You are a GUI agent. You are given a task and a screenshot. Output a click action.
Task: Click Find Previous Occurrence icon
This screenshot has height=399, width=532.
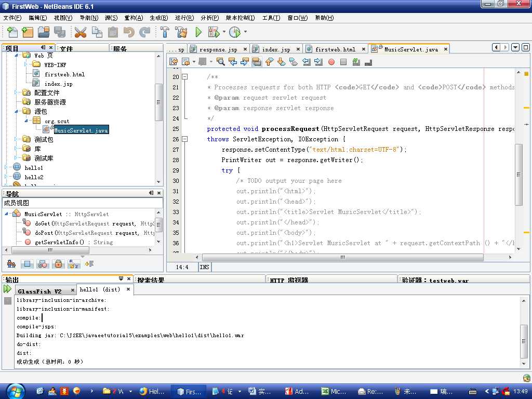(x=233, y=62)
